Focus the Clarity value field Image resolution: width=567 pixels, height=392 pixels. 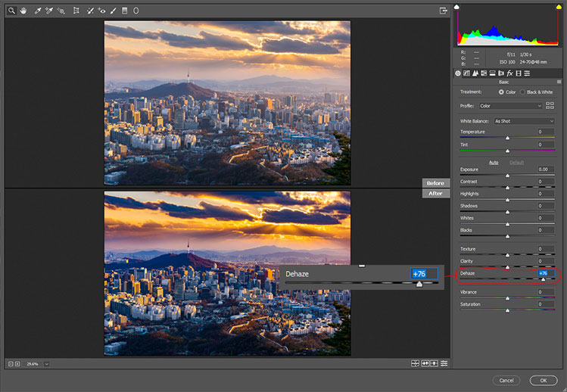coord(545,261)
